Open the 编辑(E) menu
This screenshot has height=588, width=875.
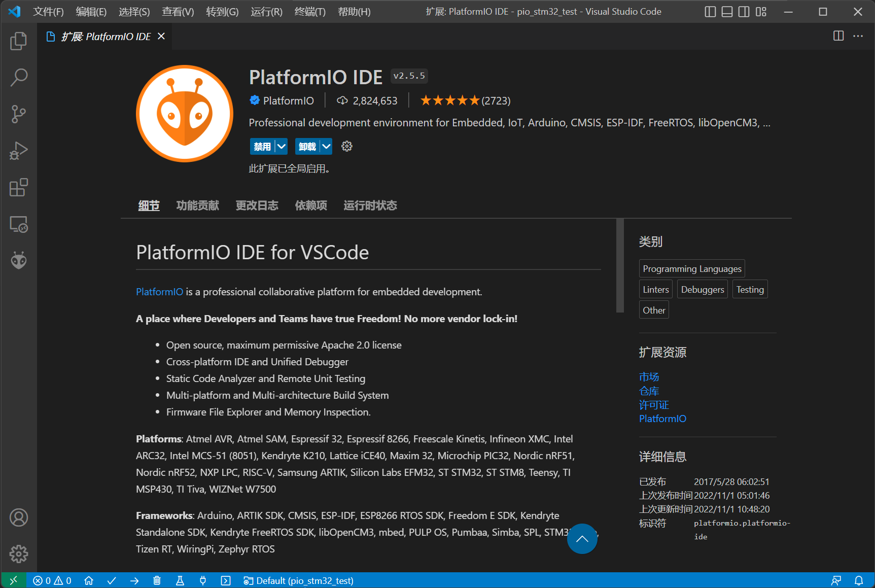91,12
